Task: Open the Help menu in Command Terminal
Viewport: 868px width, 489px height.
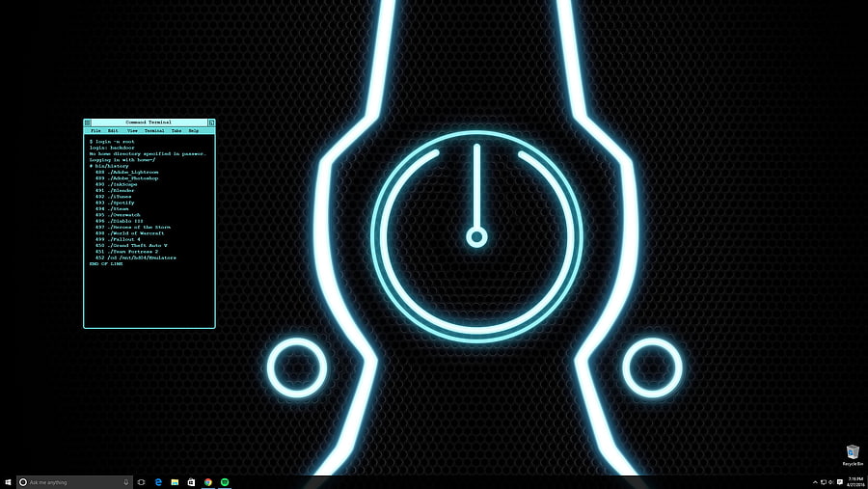Action: (194, 131)
